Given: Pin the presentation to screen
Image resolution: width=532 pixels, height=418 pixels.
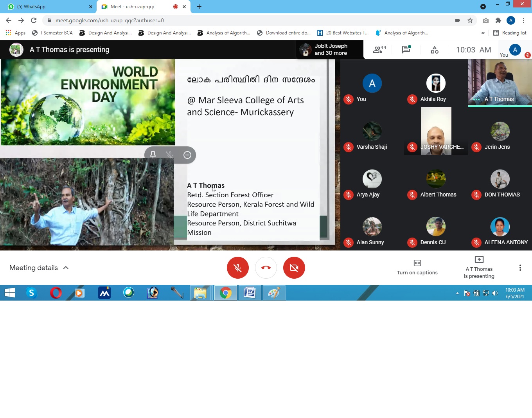Looking at the screenshot, I should click(153, 155).
